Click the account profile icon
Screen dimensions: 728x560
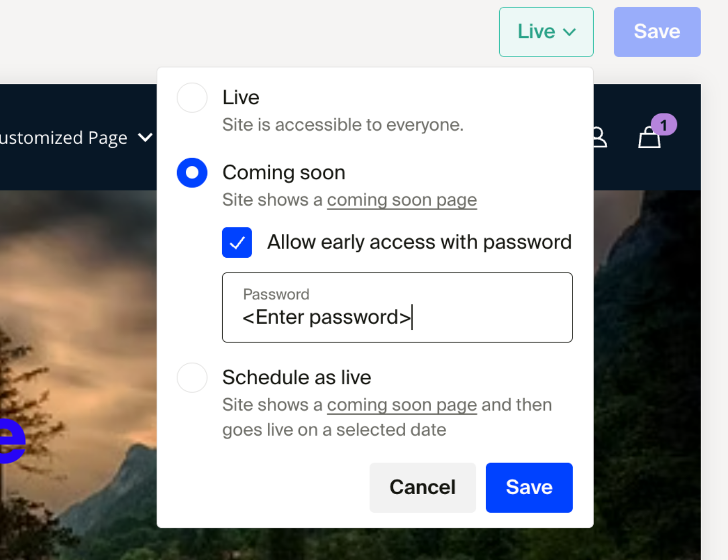click(x=600, y=137)
